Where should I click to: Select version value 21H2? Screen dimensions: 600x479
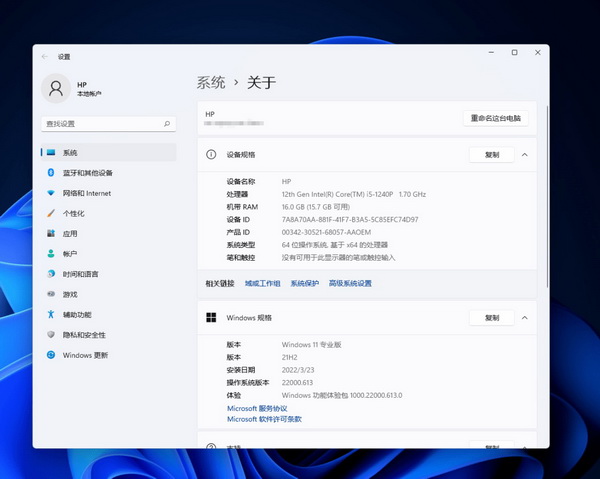point(289,357)
